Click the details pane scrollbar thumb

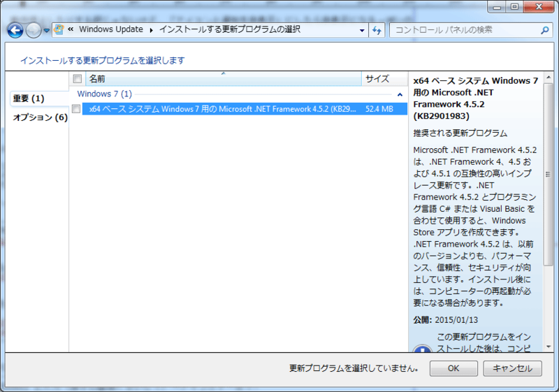coord(549,174)
